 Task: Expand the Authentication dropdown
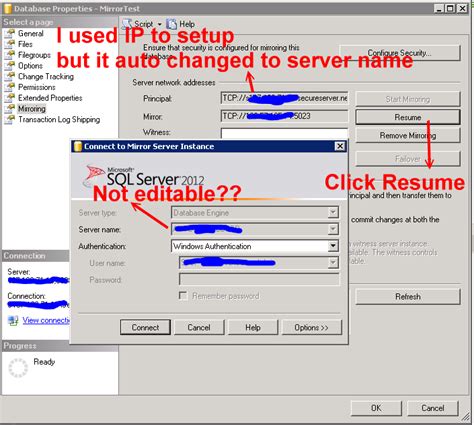coord(333,246)
